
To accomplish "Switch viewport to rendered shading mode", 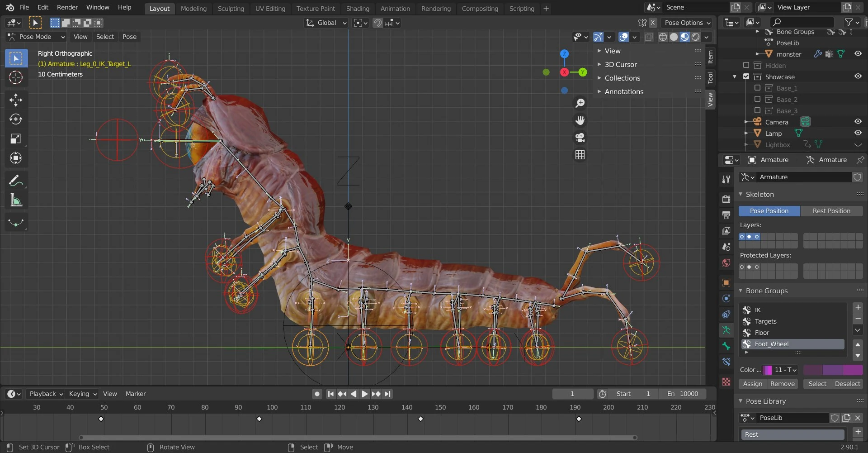I will pyautogui.click(x=695, y=37).
